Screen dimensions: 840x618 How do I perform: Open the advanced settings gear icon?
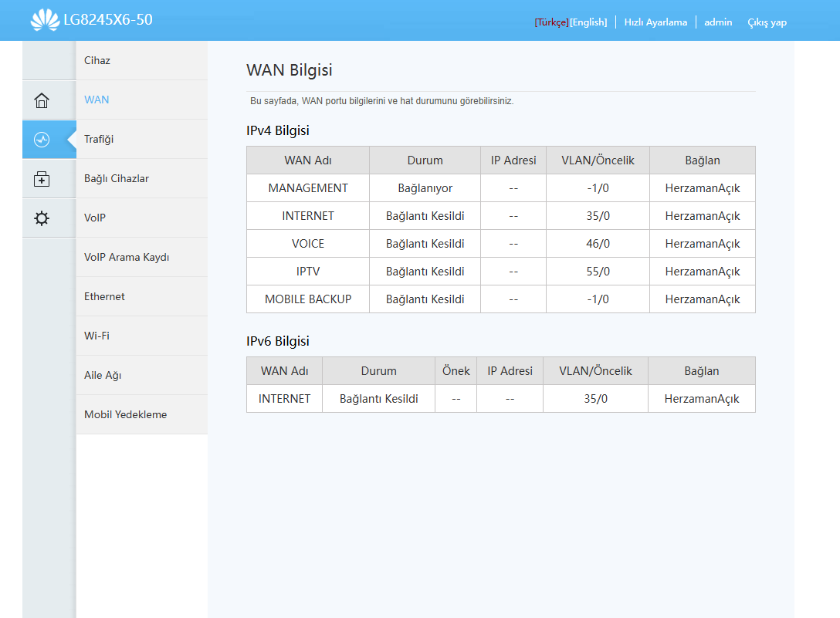tap(42, 218)
